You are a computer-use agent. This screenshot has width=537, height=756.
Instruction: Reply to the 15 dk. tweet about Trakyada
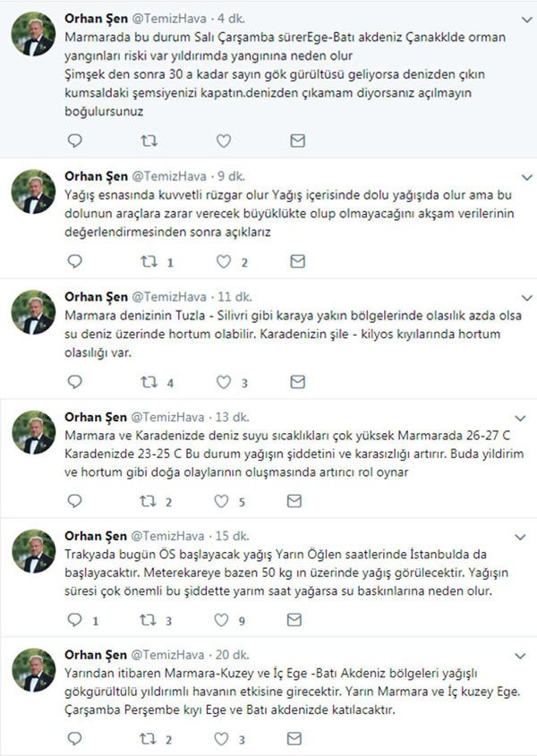(75, 619)
